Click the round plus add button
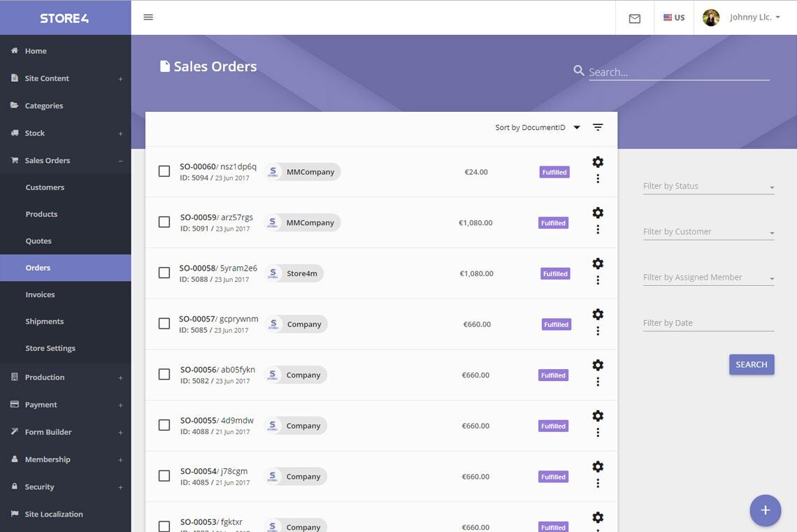Screen dimensions: 797x532 [765, 510]
